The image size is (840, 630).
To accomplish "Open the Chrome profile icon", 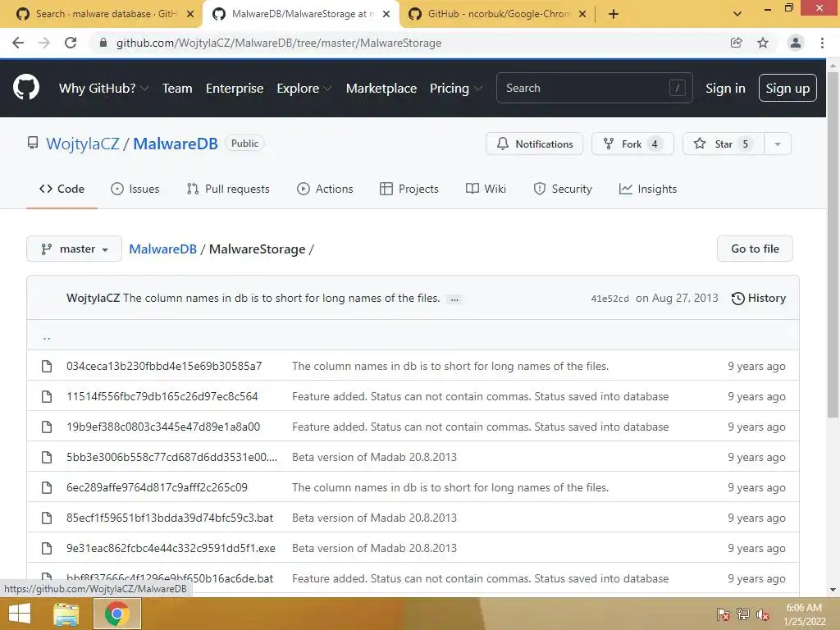I will click(796, 43).
